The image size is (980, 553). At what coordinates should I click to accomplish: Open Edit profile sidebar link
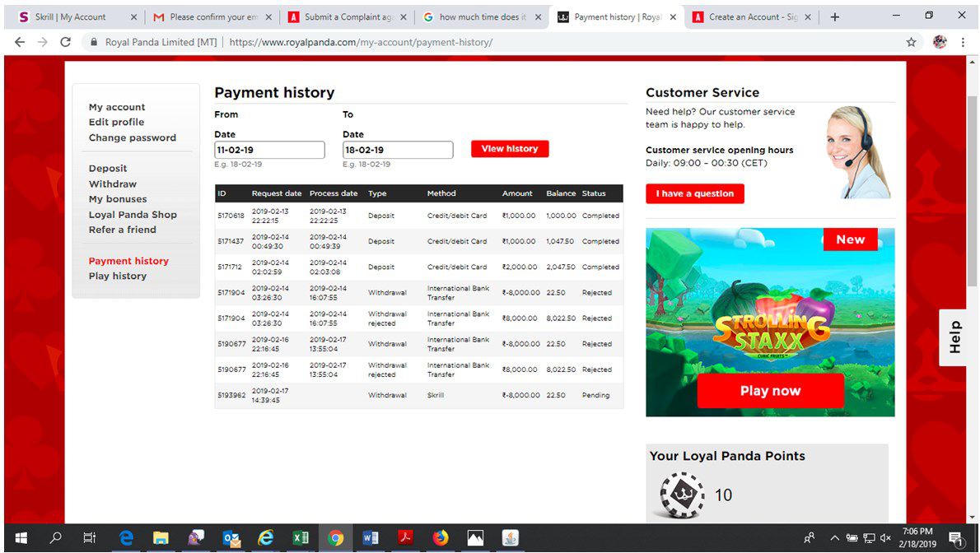coord(116,122)
